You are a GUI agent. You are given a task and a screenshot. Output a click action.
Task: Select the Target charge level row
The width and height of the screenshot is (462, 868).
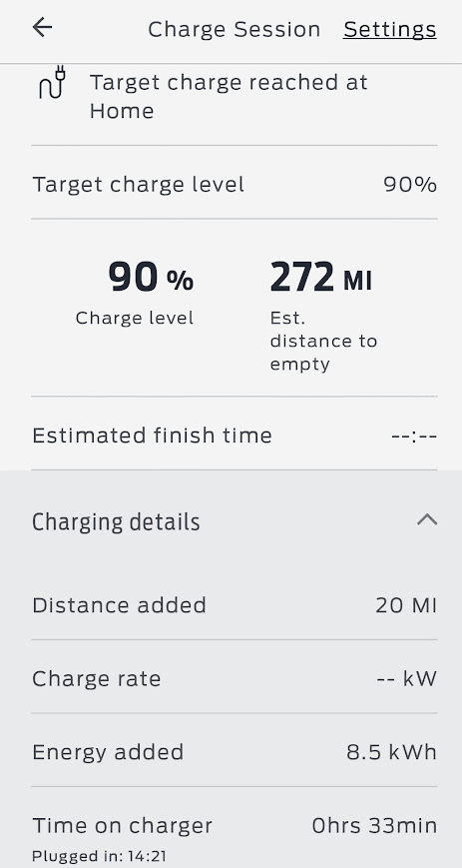(x=234, y=184)
